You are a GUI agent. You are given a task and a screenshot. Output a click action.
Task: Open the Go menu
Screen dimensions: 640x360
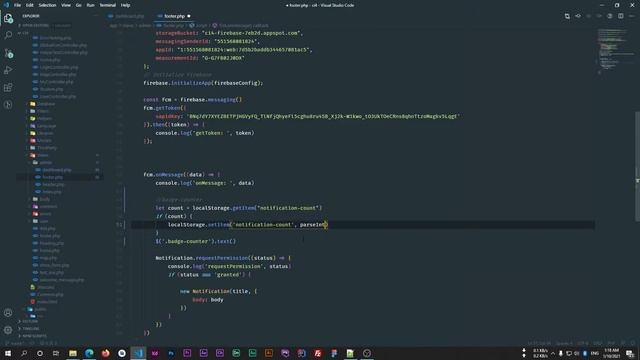tap(78, 5)
